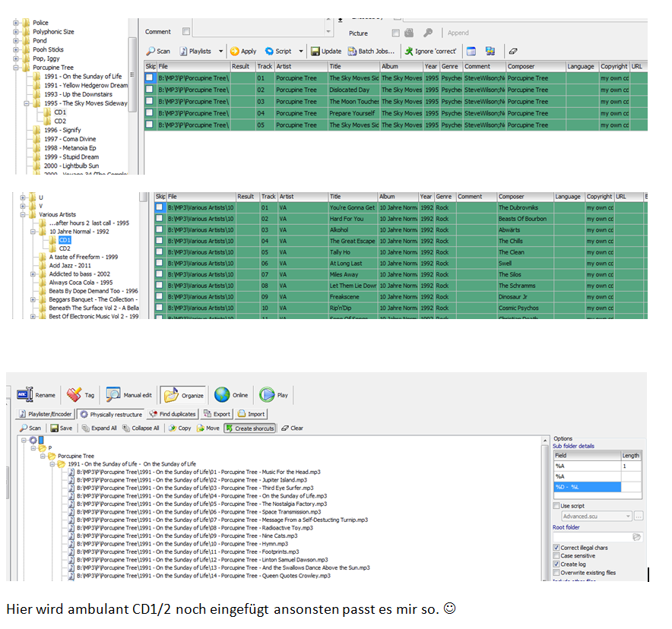Screen dimensions: 672x629
Task: Switch to the Playlister/Encoder tab
Action: point(46,414)
